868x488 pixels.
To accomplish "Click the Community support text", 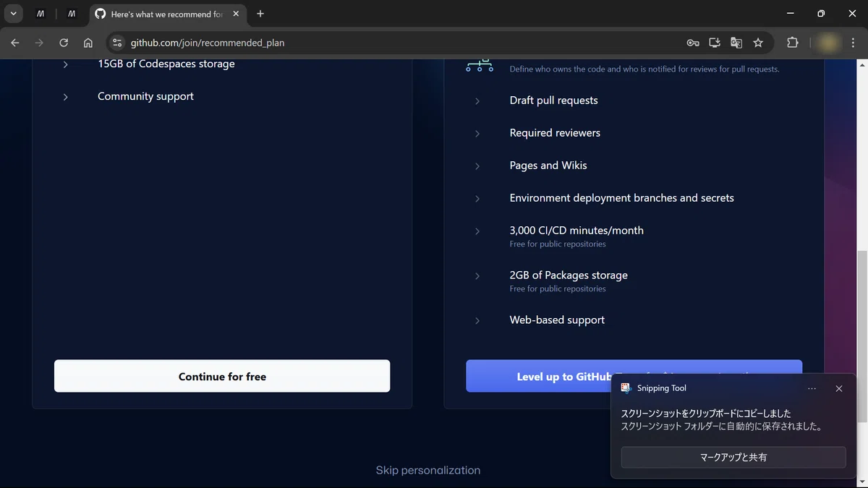I will 145,96.
